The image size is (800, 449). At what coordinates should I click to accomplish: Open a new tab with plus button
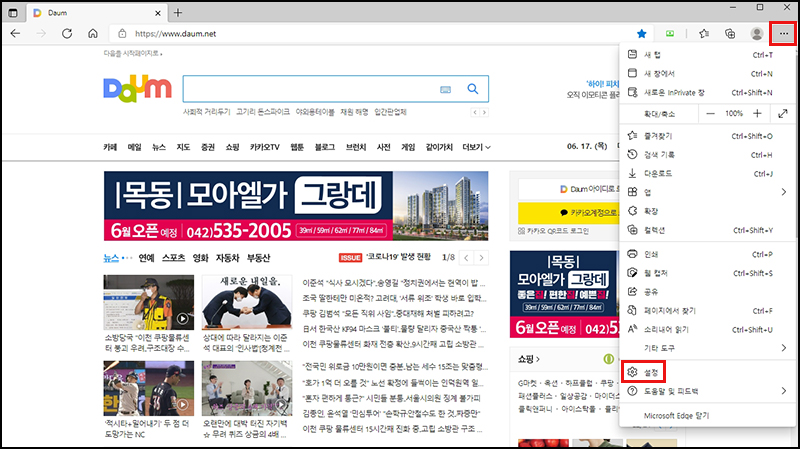click(178, 13)
